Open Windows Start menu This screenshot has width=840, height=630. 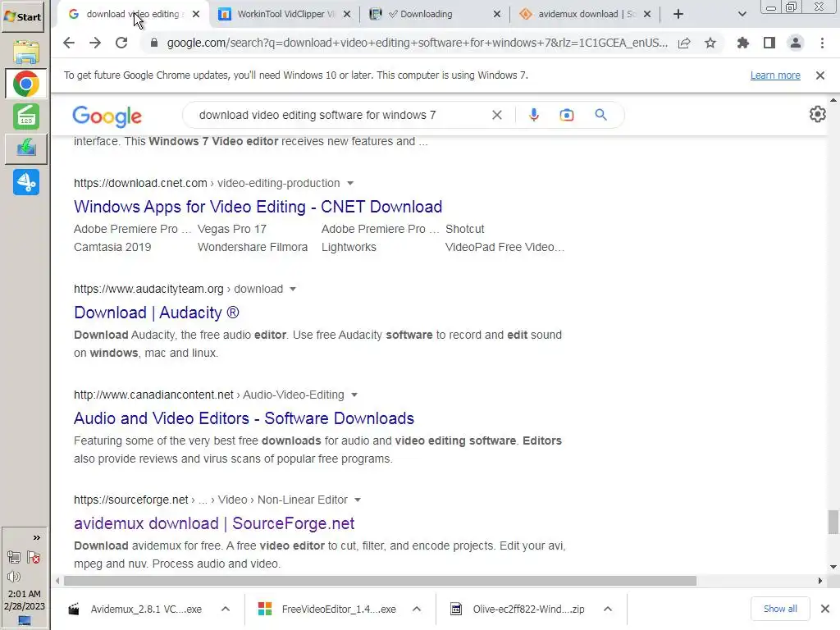(x=22, y=16)
